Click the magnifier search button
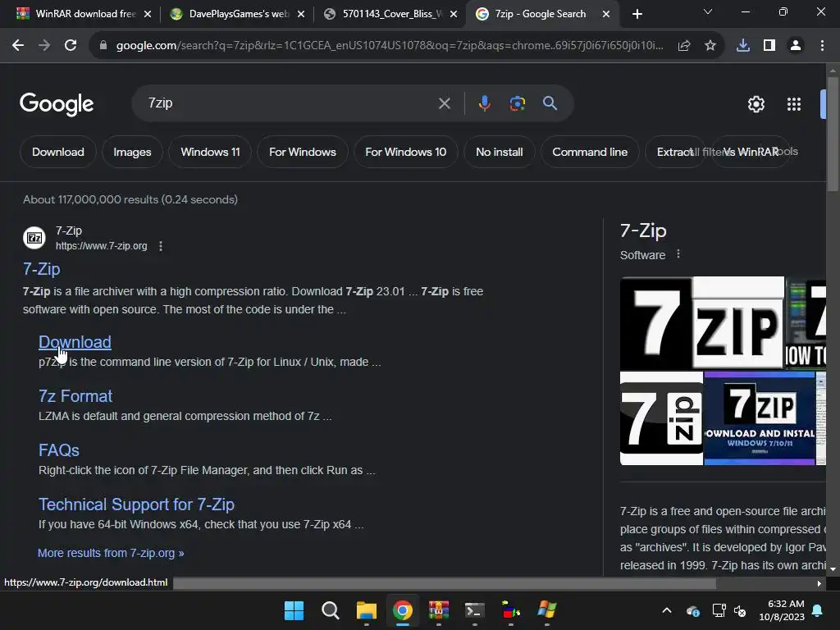Image resolution: width=840 pixels, height=630 pixels. [550, 103]
